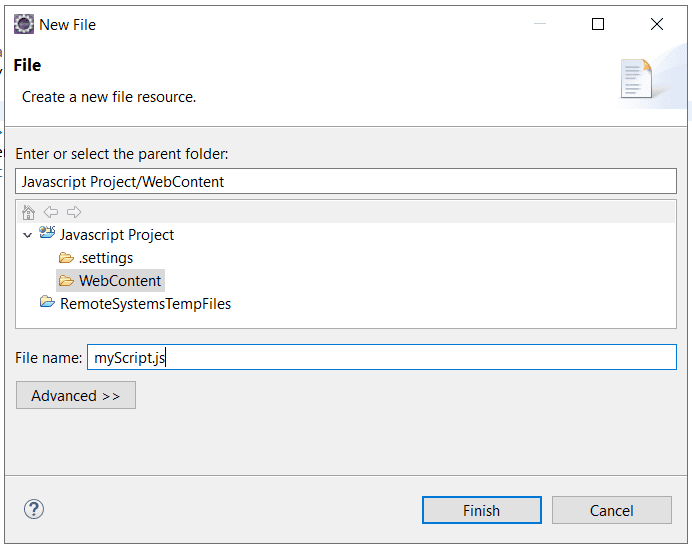Image resolution: width=692 pixels, height=550 pixels.
Task: Click the new file document banner icon
Action: point(636,79)
